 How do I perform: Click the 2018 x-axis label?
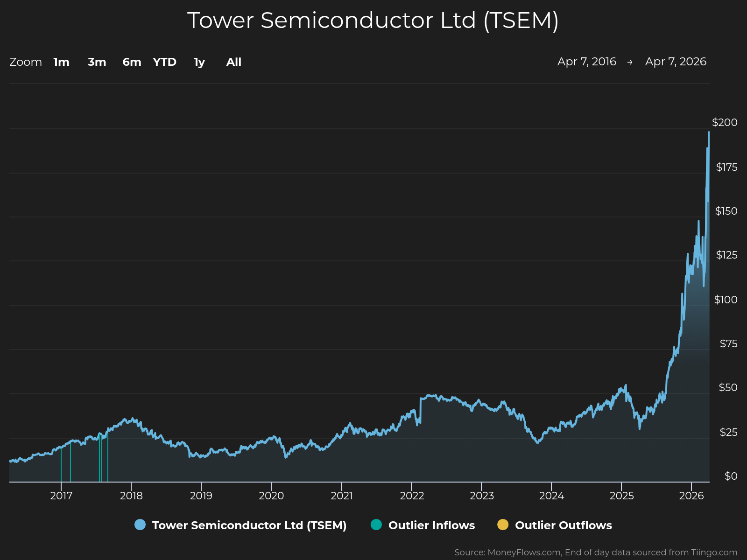(x=131, y=496)
